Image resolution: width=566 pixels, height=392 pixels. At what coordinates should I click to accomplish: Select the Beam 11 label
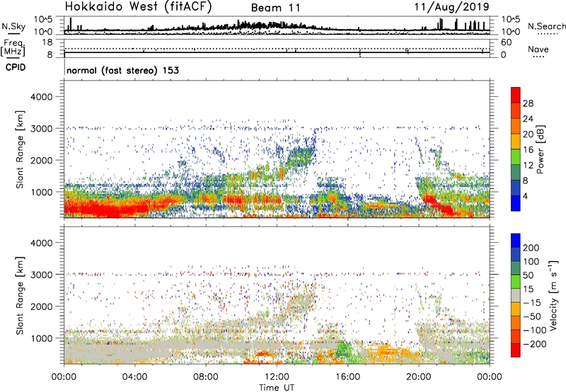click(x=275, y=8)
